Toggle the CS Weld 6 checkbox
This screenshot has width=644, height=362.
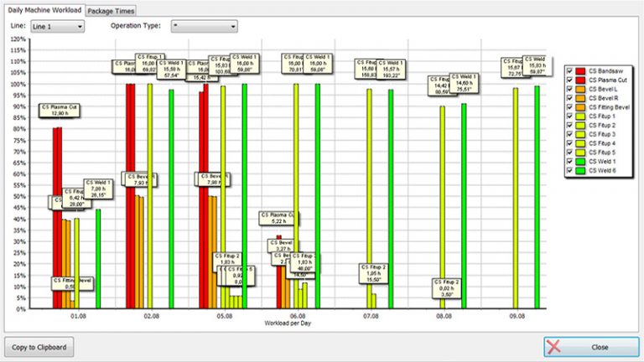pyautogui.click(x=569, y=170)
